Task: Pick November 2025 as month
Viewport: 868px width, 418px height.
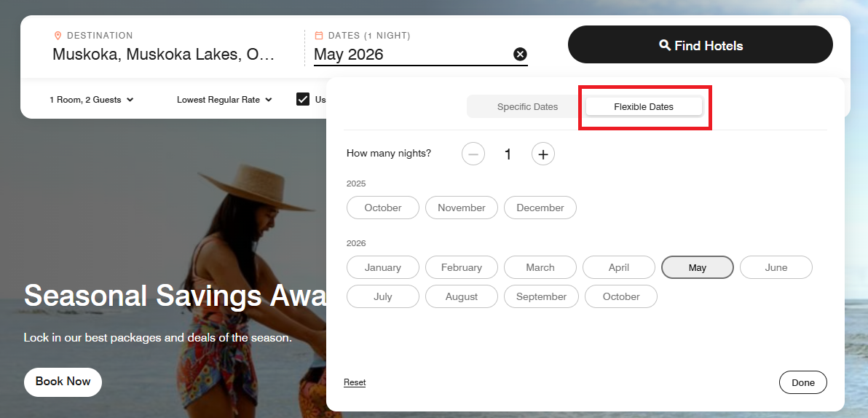Action: click(x=461, y=208)
